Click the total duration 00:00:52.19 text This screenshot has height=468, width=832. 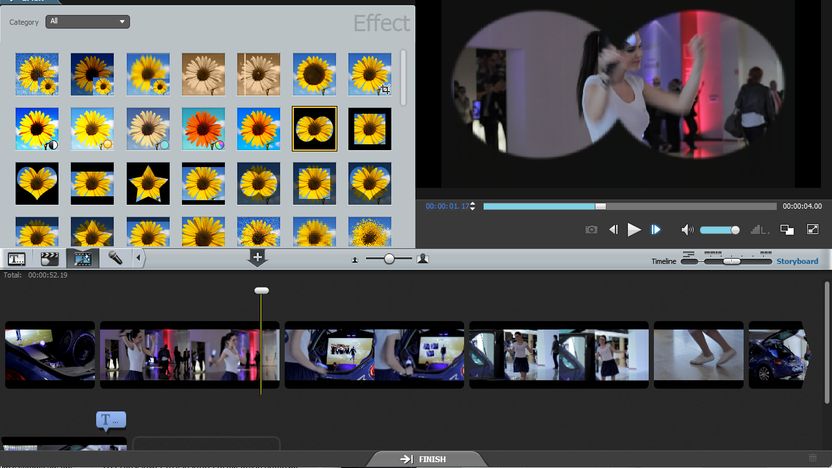point(48,275)
